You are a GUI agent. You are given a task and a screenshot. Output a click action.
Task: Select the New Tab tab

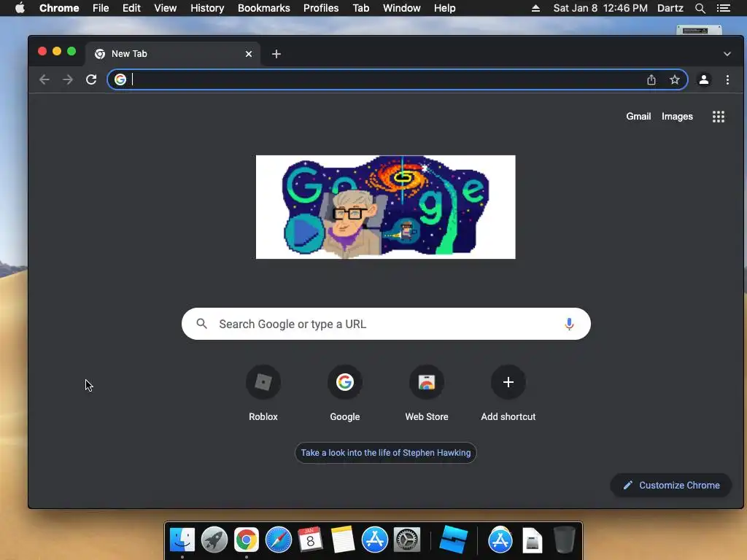[x=173, y=54]
